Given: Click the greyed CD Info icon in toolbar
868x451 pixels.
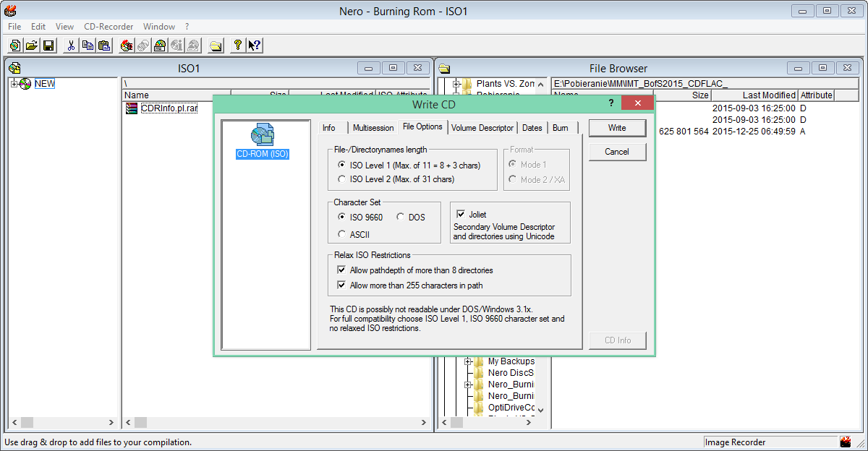Looking at the screenshot, I should [x=176, y=46].
